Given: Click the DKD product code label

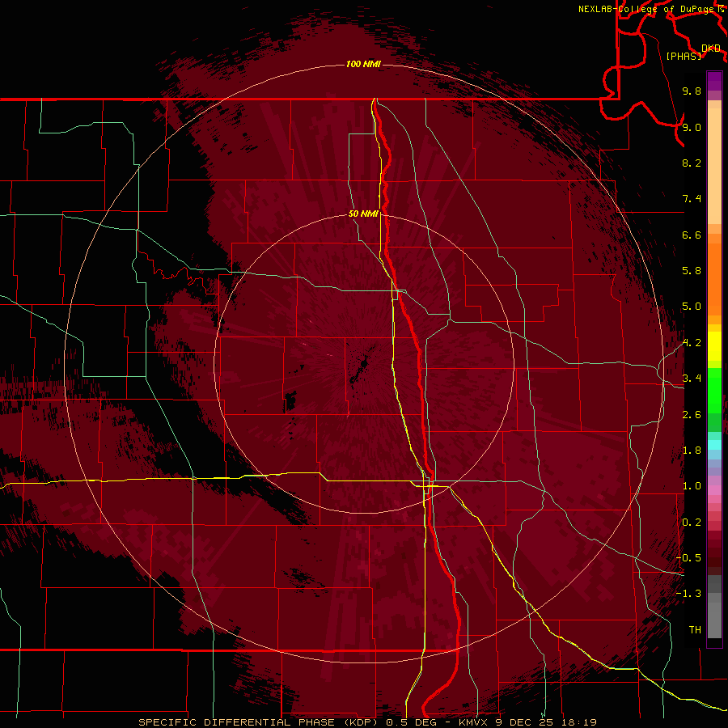Looking at the screenshot, I should [x=711, y=48].
